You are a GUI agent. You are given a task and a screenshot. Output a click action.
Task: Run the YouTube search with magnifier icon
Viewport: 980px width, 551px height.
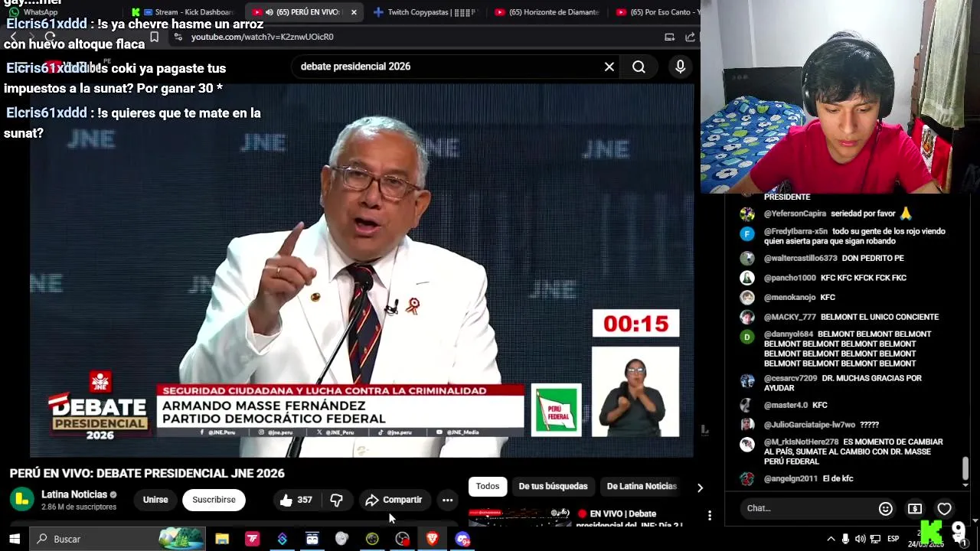click(x=639, y=67)
